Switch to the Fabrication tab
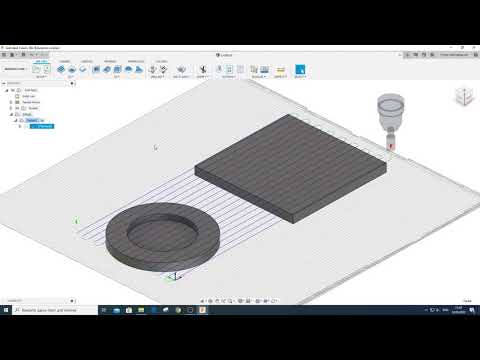Screen dimensions: 480x360 [136, 61]
